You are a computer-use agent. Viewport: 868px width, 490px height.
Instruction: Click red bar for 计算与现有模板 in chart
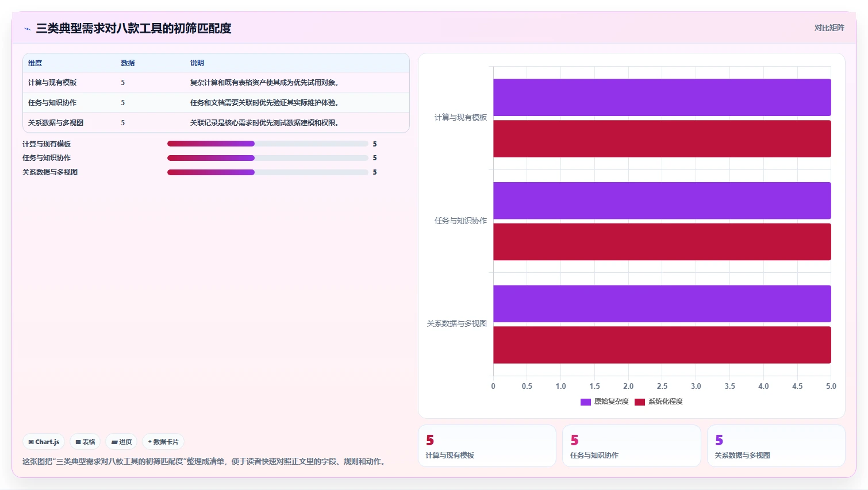662,138
